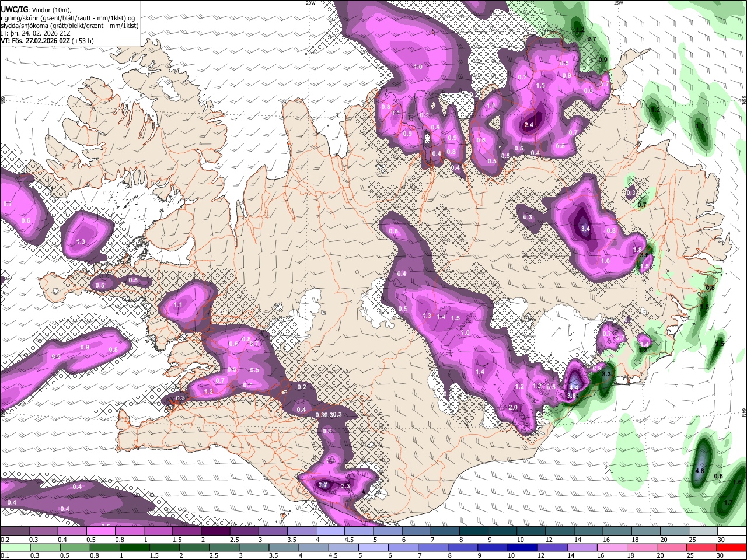The image size is (747, 560).
Task: Click the 2.0 value on the map
Action: pyautogui.click(x=513, y=407)
